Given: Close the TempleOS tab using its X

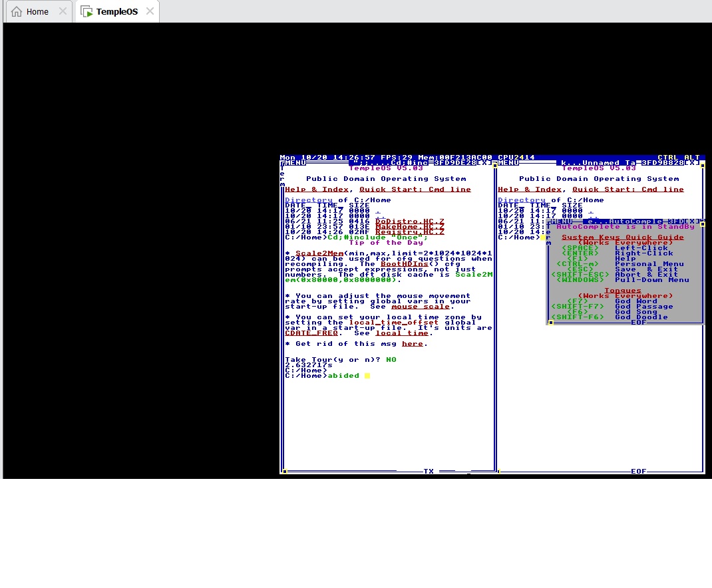Looking at the screenshot, I should 150,11.
